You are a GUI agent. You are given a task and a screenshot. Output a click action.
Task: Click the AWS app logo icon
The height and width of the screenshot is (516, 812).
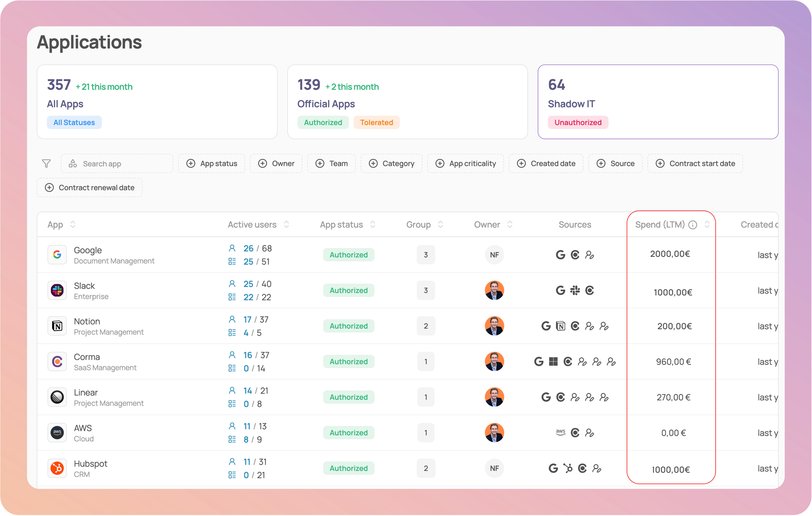57,432
